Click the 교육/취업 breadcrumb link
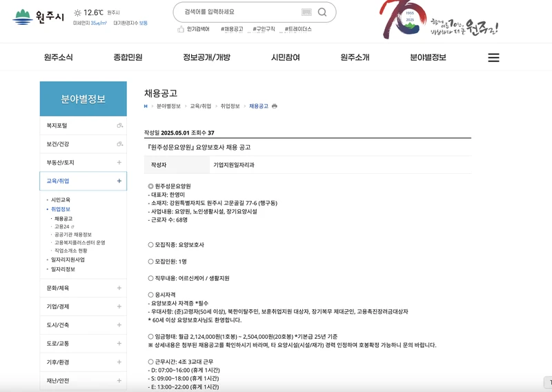Image resolution: width=552 pixels, height=392 pixels. 201,106
